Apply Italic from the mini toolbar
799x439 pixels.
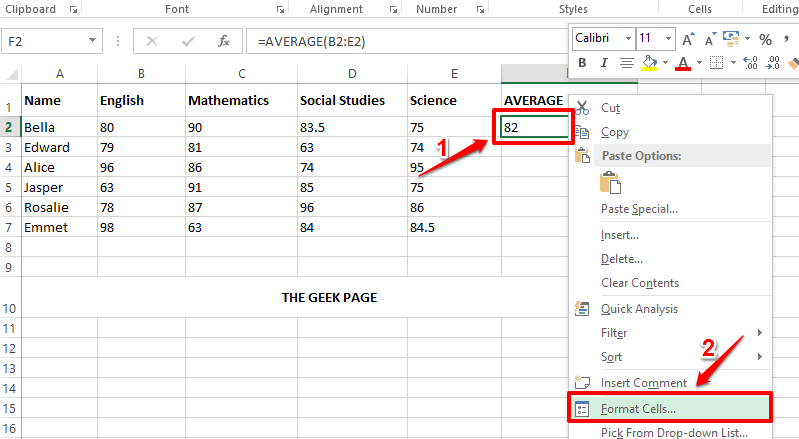pos(603,63)
